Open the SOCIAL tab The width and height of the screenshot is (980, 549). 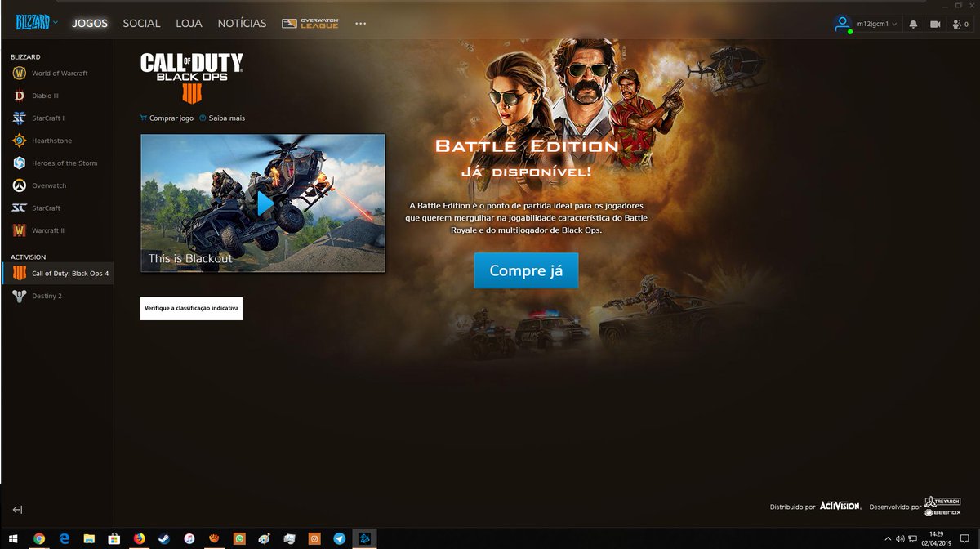141,24
